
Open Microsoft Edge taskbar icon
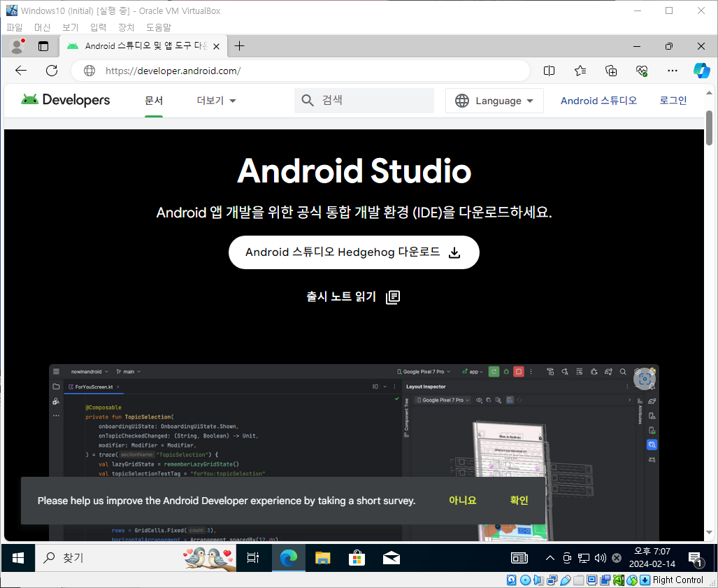(x=289, y=558)
